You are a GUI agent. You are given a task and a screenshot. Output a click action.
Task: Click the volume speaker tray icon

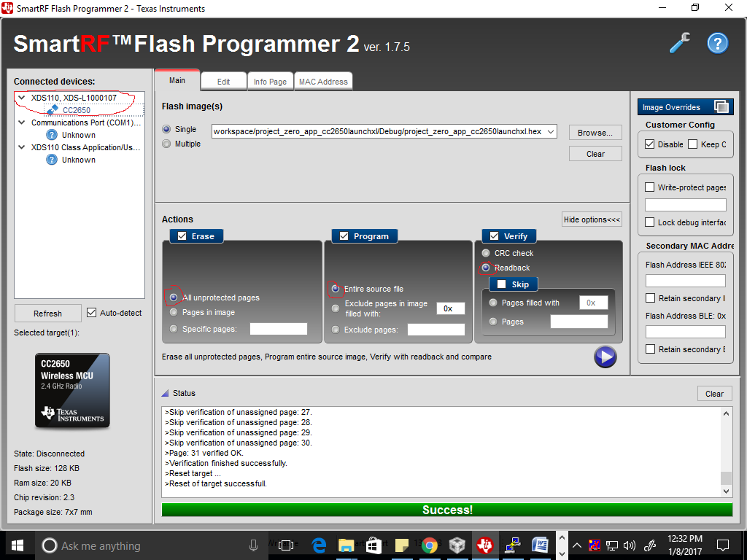point(630,545)
